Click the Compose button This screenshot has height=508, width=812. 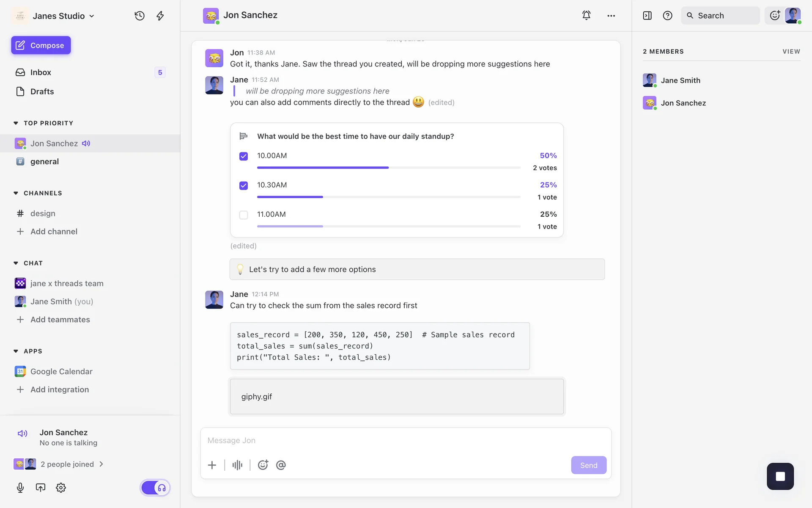(41, 45)
